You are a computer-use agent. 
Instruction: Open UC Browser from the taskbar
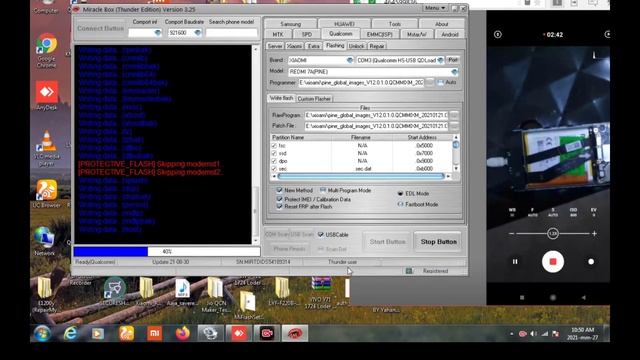(x=126, y=333)
